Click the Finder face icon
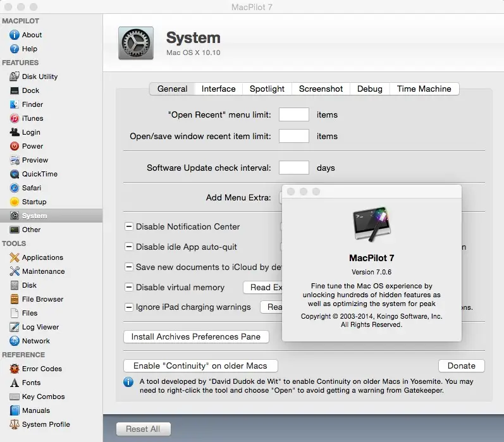504x442 pixels. [x=14, y=104]
